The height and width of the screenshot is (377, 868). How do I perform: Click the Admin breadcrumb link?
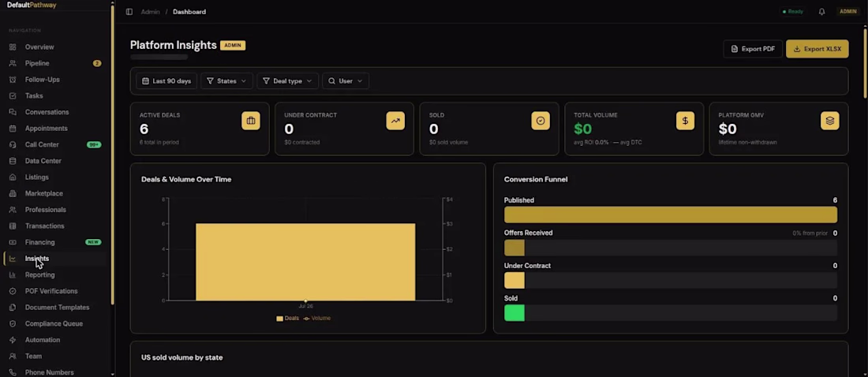150,12
